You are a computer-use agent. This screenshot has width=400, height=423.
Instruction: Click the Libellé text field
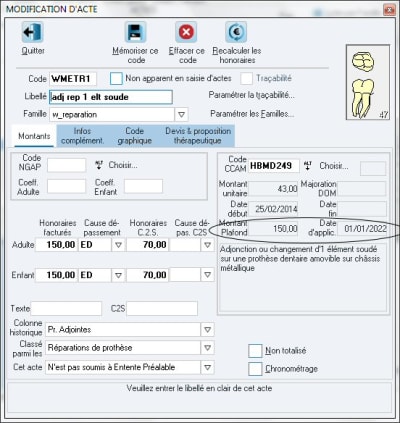111,97
